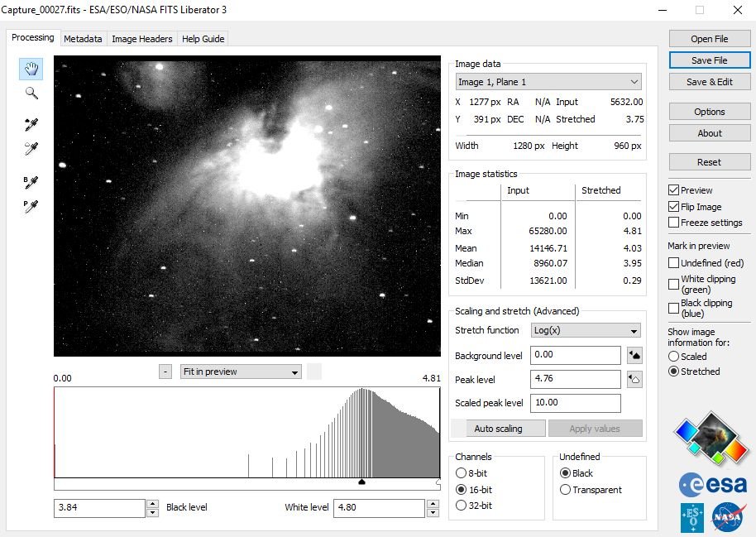Uncheck the Flip Image checkbox
This screenshot has height=537, width=756.
(673, 207)
